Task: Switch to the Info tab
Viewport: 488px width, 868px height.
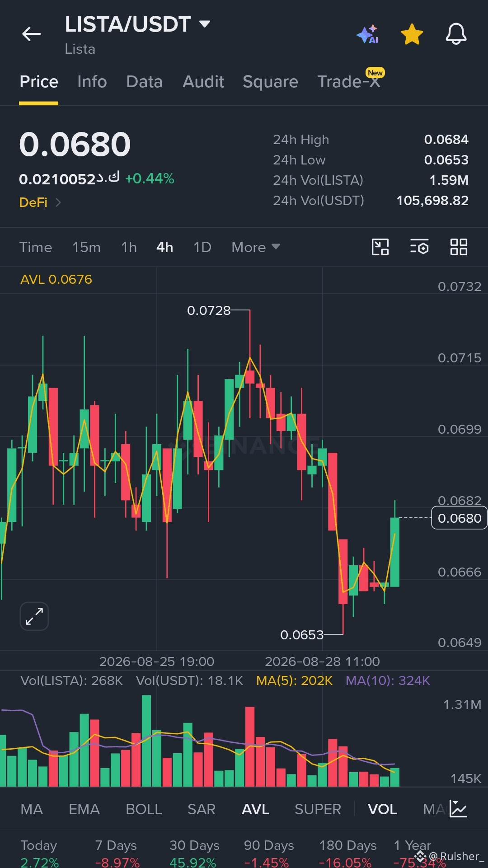Action: click(x=92, y=82)
